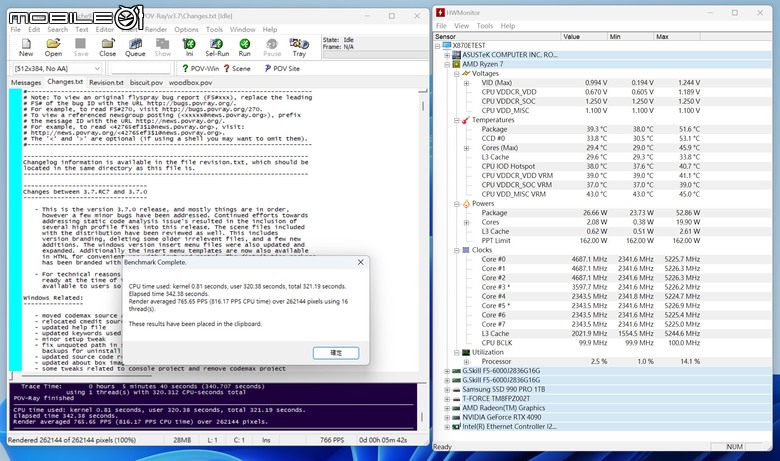Open the render Queue toolbar icon
Screen dimensions: 780x461
click(135, 48)
